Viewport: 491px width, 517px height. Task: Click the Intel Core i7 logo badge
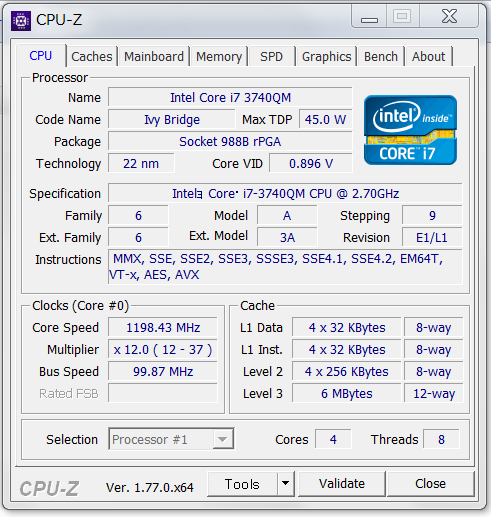[410, 130]
